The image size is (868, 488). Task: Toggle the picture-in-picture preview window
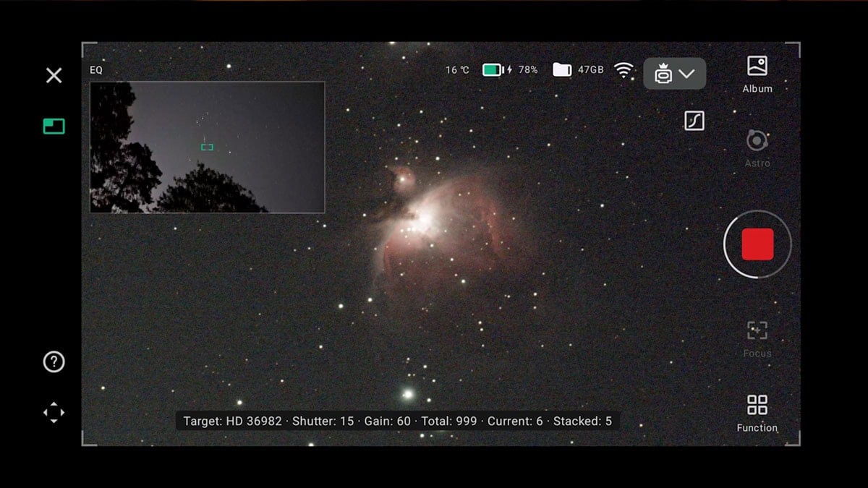(54, 127)
